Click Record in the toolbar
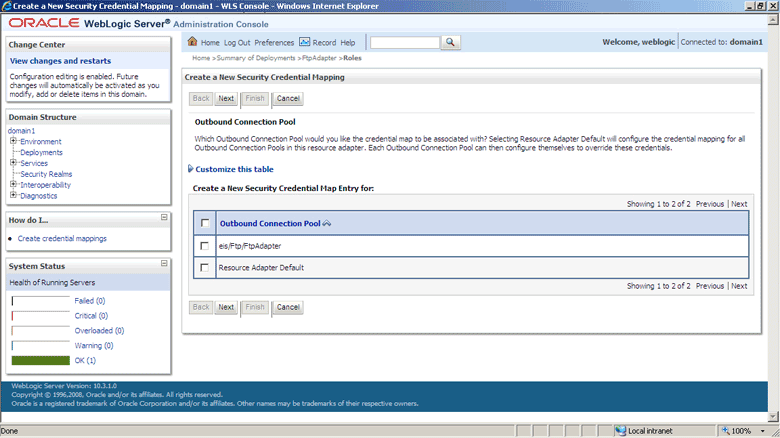The width and height of the screenshot is (780, 438). coord(324,43)
